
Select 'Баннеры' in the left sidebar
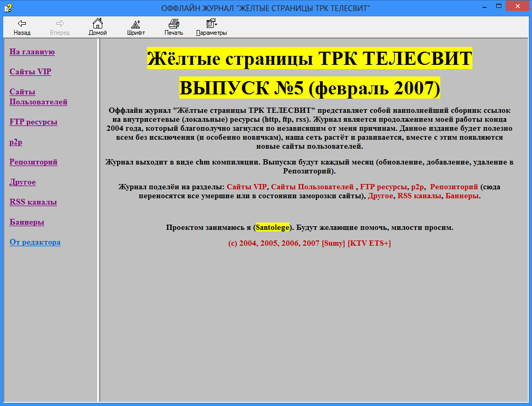pos(27,222)
